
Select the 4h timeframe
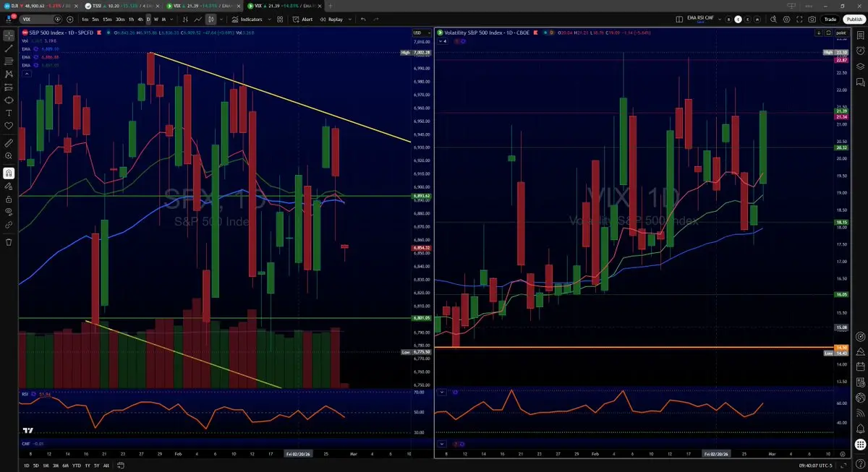(140, 19)
